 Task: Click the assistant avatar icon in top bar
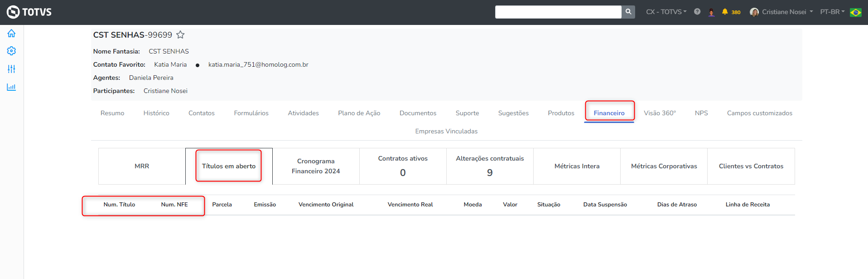click(x=711, y=12)
